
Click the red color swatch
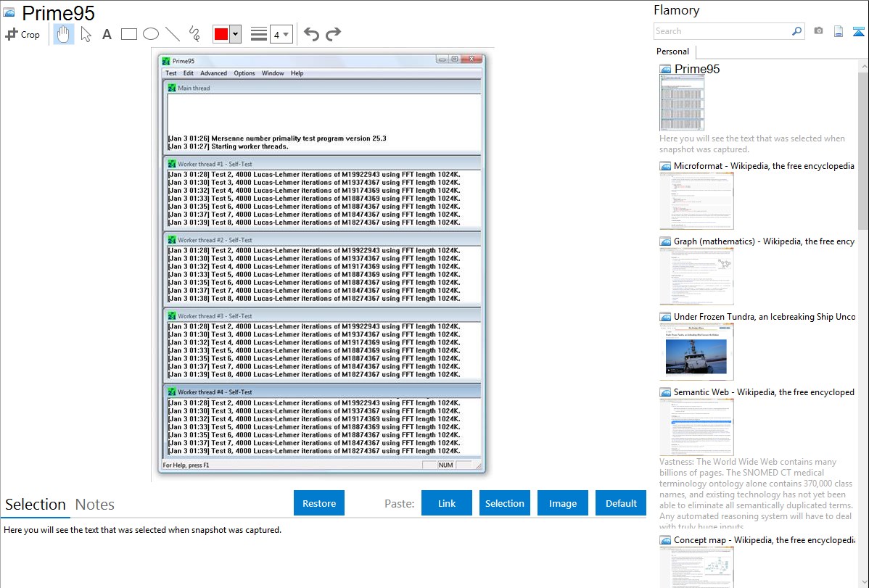[x=221, y=34]
